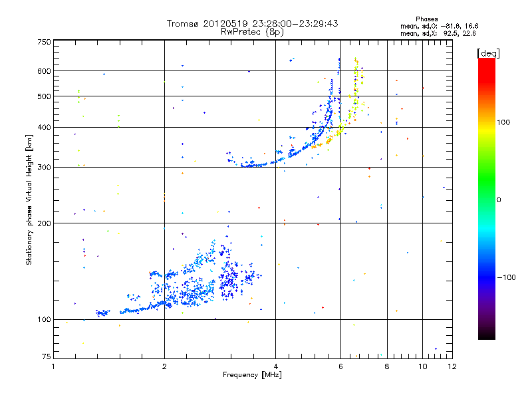Click the 'Phases' header text

(427, 19)
